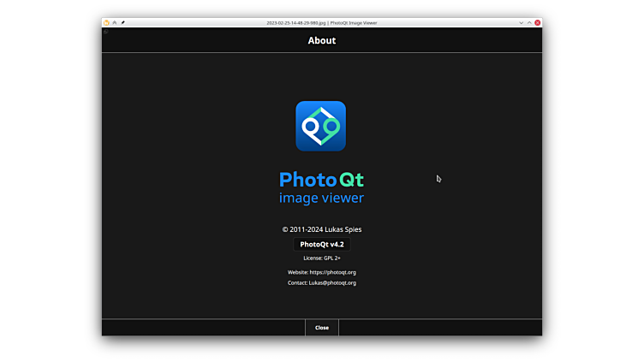This screenshot has width=644, height=362.
Task: Click the 'image viewer' subtitle
Action: (x=321, y=199)
